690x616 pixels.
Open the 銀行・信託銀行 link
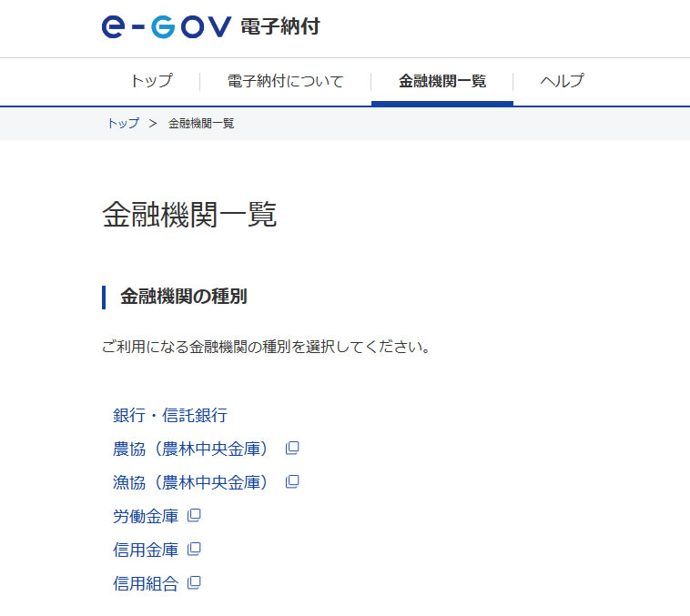point(170,415)
